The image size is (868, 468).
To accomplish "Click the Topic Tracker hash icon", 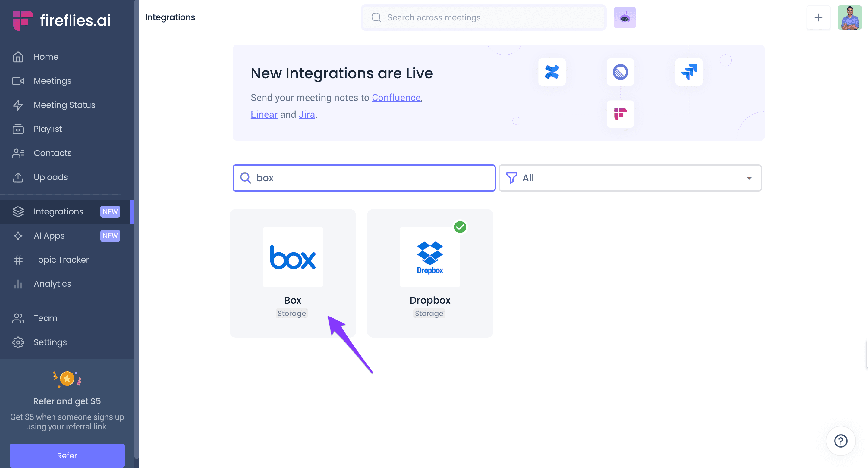I will coord(18,260).
